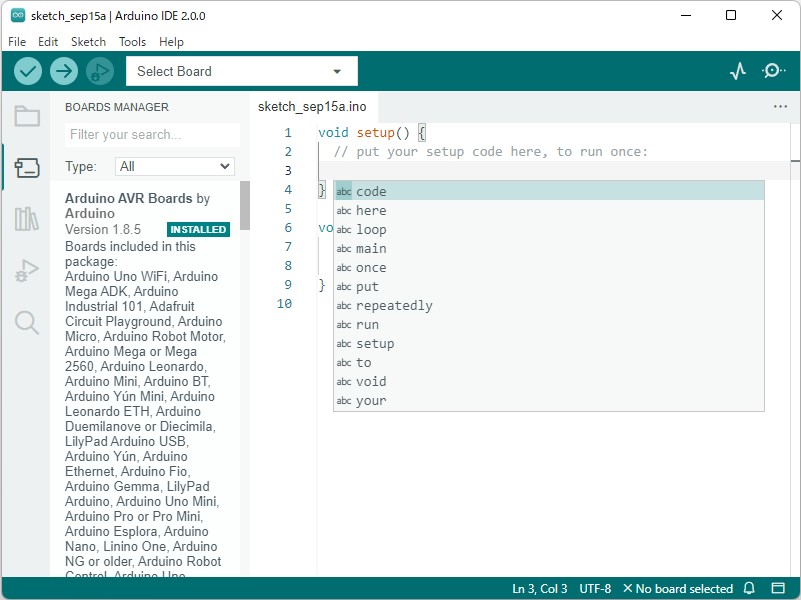Image resolution: width=801 pixels, height=600 pixels.
Task: Close the Arduino IDE window
Action: tap(776, 15)
